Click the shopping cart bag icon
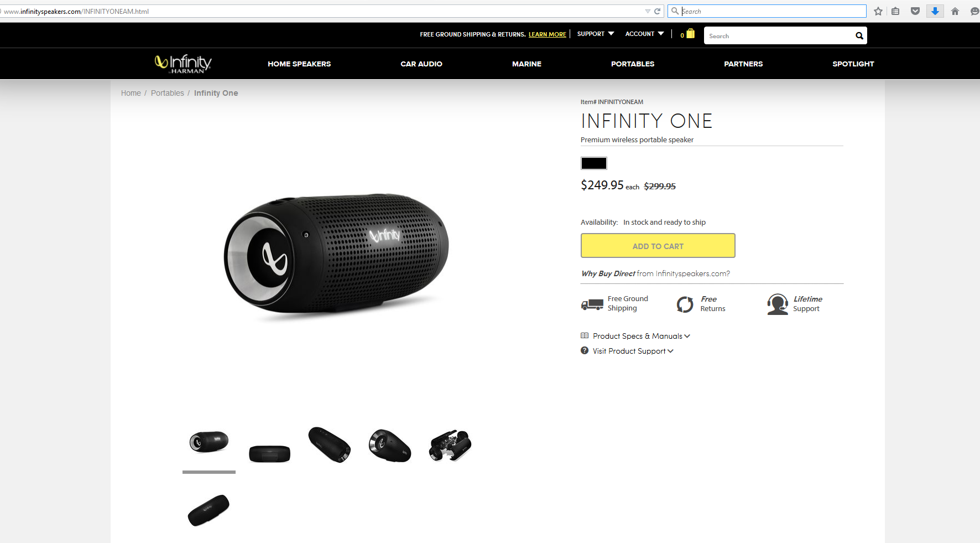The image size is (980, 543). click(x=690, y=34)
